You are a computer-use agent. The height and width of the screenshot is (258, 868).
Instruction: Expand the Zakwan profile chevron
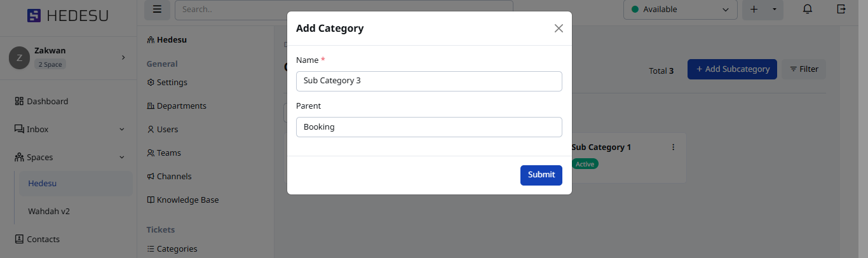click(x=123, y=57)
